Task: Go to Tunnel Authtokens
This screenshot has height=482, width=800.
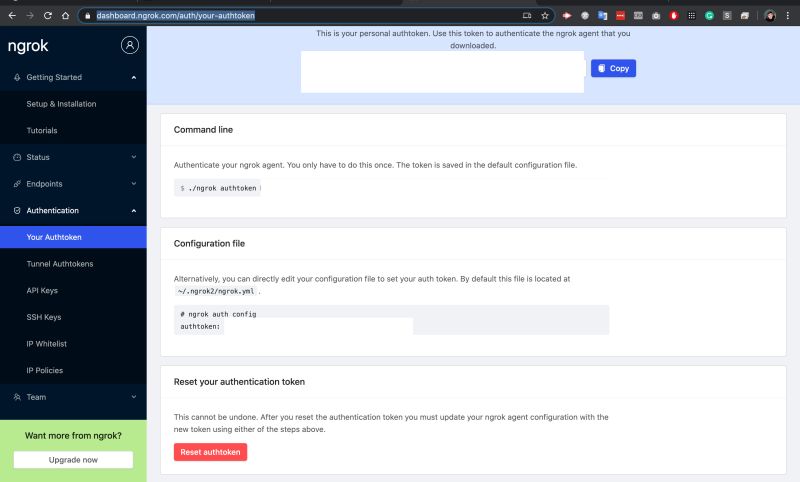Action: coord(60,264)
